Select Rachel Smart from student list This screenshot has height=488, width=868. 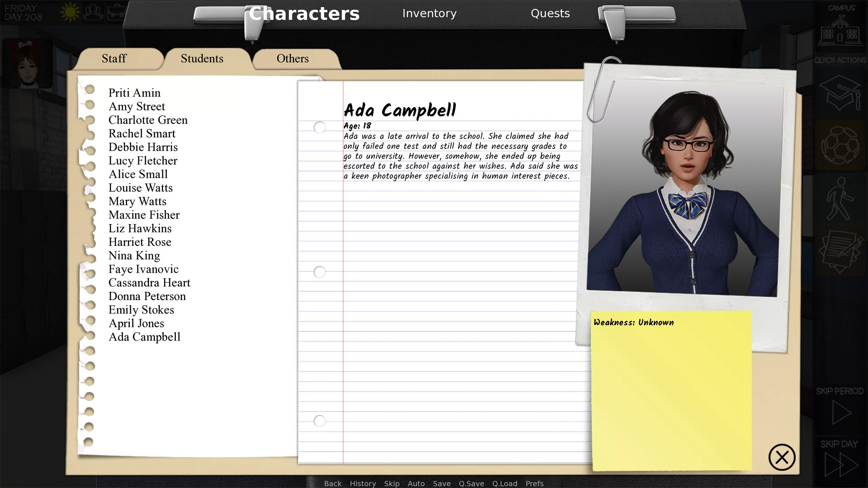click(x=142, y=134)
